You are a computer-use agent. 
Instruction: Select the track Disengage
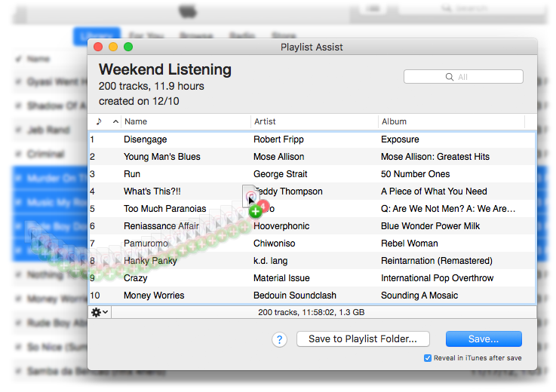pyautogui.click(x=146, y=139)
